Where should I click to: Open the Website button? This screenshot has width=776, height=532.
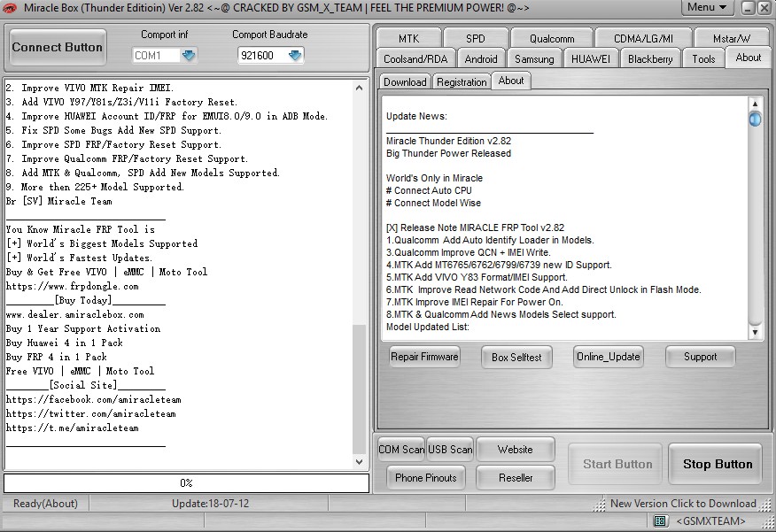[x=516, y=450]
